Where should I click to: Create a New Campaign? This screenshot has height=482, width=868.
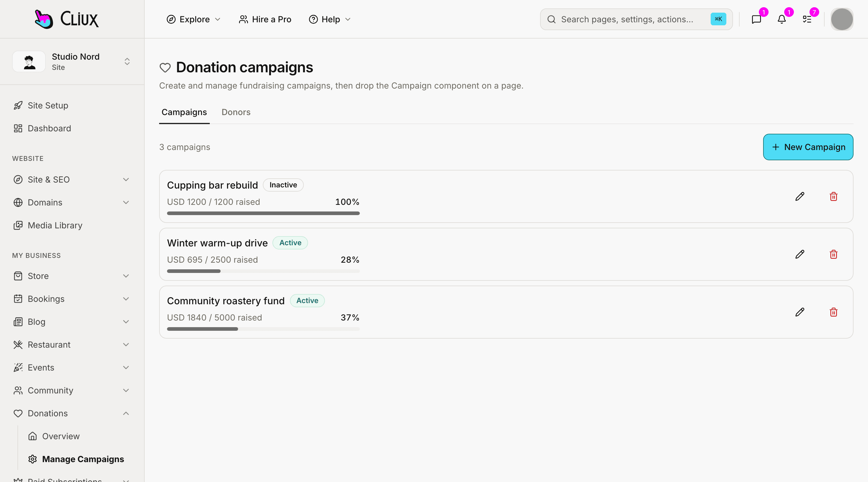[808, 147]
